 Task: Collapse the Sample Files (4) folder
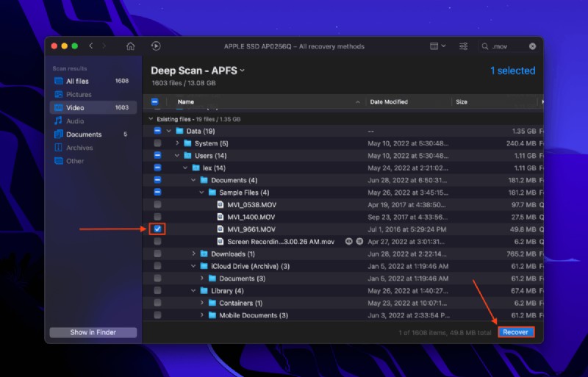(202, 193)
